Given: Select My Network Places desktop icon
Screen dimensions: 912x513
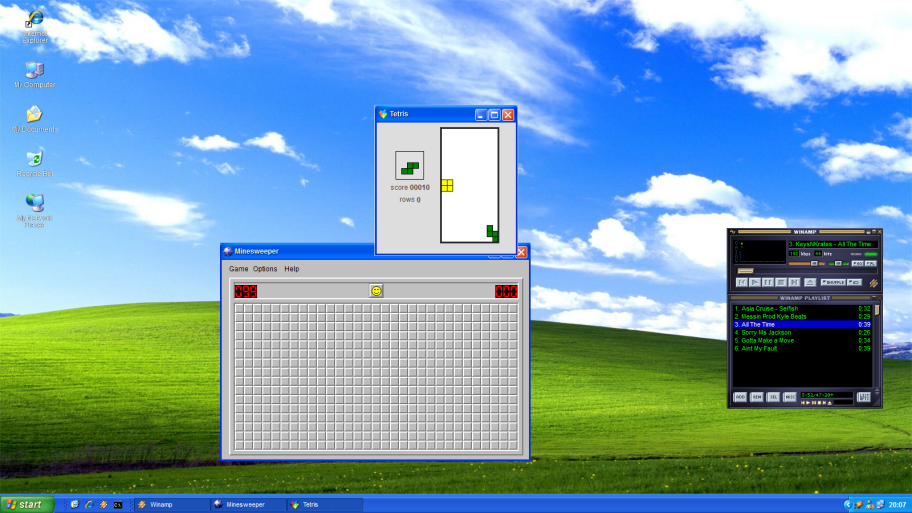Looking at the screenshot, I should (x=35, y=211).
